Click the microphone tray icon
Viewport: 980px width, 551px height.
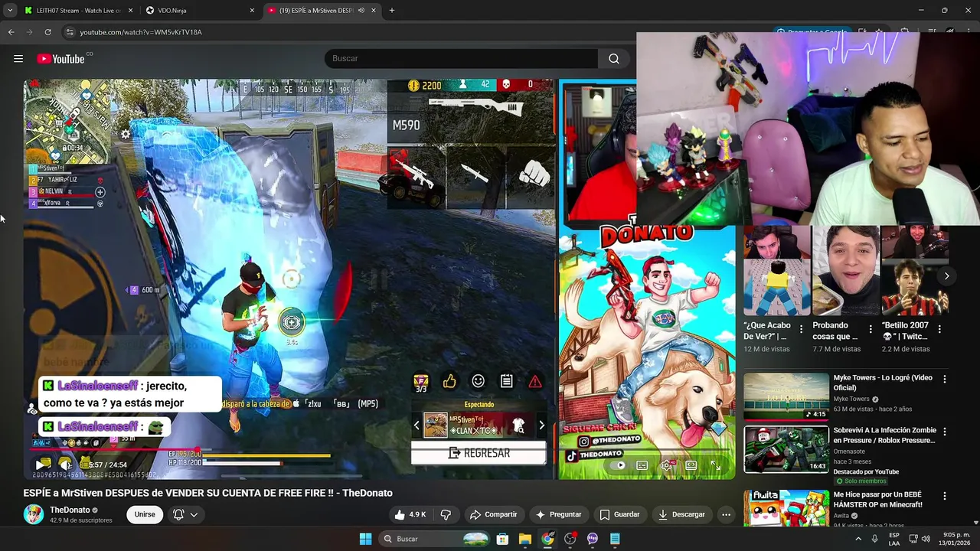pyautogui.click(x=874, y=539)
